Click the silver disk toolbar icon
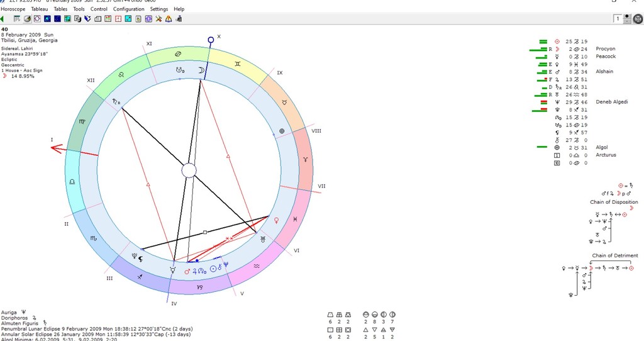Image resolution: width=644 pixels, height=341 pixels. tap(27, 18)
